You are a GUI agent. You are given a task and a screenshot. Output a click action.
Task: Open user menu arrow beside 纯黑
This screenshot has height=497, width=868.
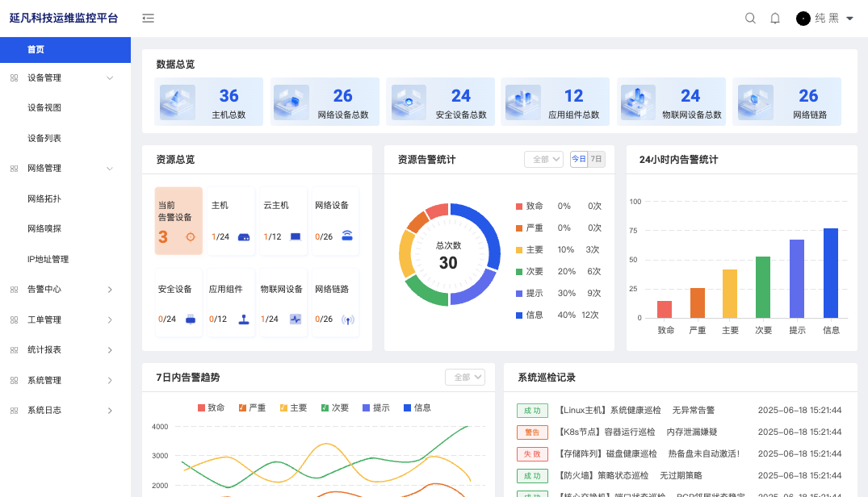point(849,19)
